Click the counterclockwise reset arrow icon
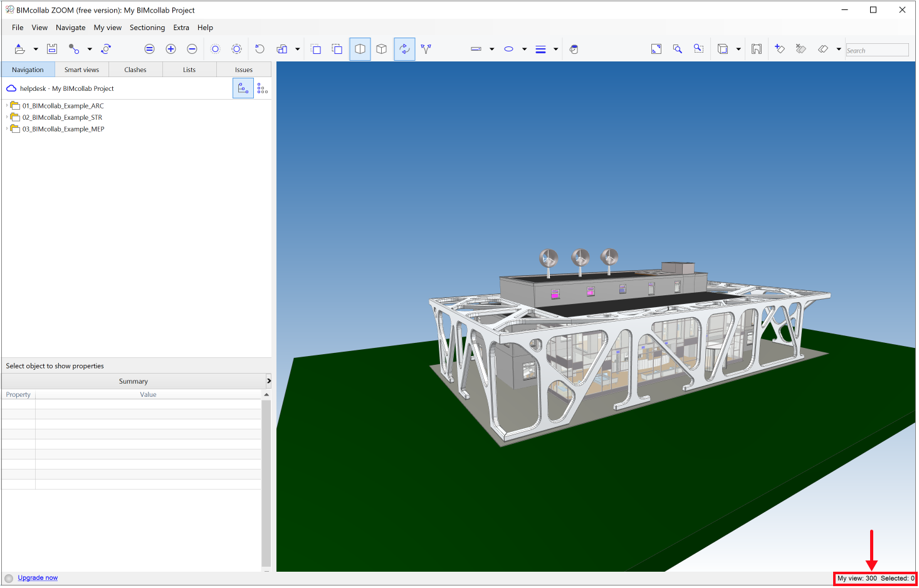Screen dimensions: 919x588 pos(260,49)
